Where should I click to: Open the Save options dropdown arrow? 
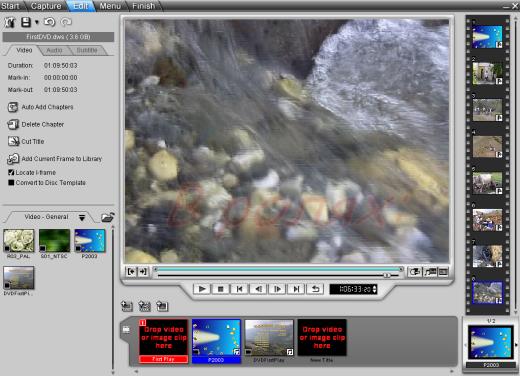tap(37, 22)
